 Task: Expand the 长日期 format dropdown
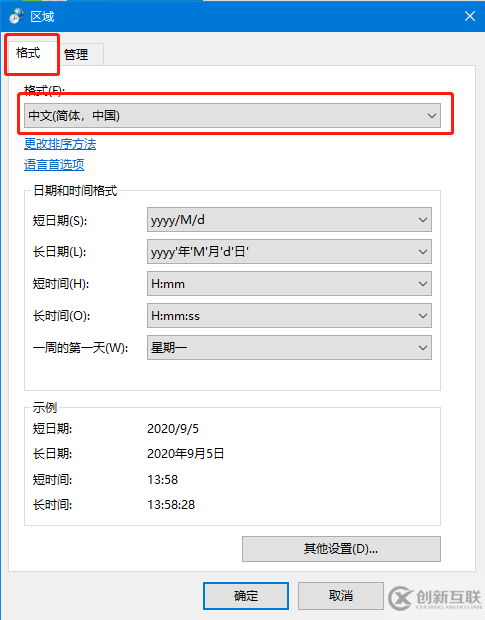[289, 251]
